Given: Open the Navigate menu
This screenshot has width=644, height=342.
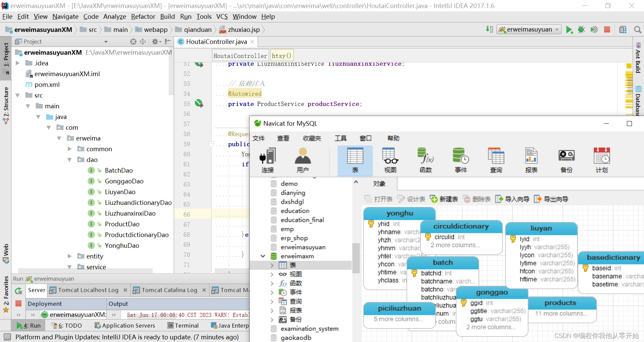Looking at the screenshot, I should (x=65, y=16).
